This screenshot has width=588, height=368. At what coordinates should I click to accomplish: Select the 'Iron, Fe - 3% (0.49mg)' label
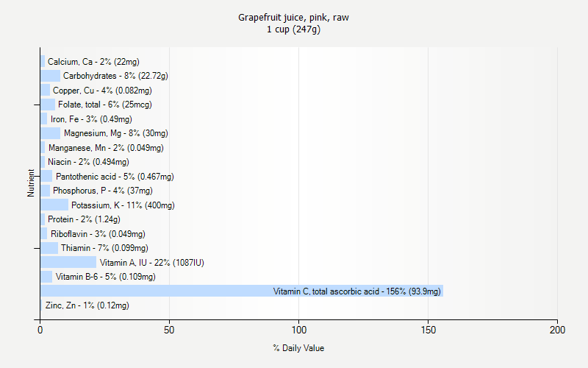91,119
